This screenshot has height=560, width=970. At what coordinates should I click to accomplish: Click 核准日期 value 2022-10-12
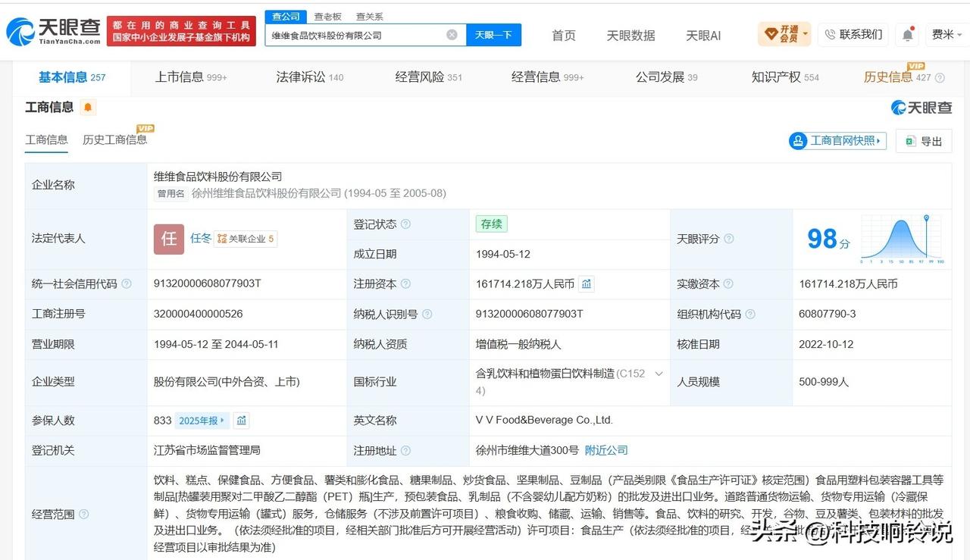coord(826,344)
